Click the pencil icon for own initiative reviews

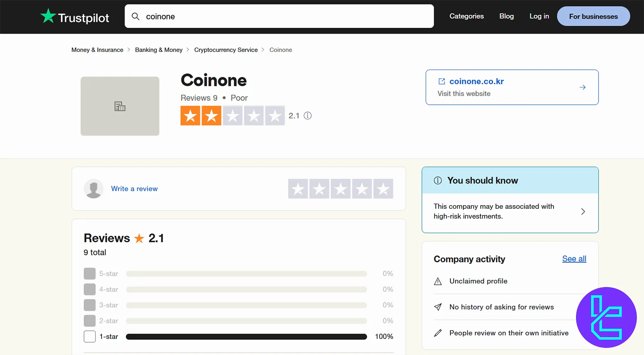pyautogui.click(x=438, y=333)
